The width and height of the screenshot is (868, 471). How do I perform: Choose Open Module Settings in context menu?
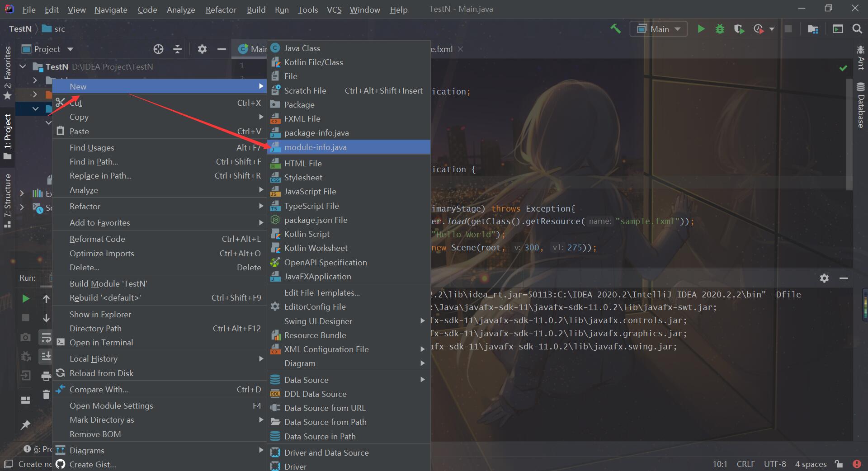[159, 405]
